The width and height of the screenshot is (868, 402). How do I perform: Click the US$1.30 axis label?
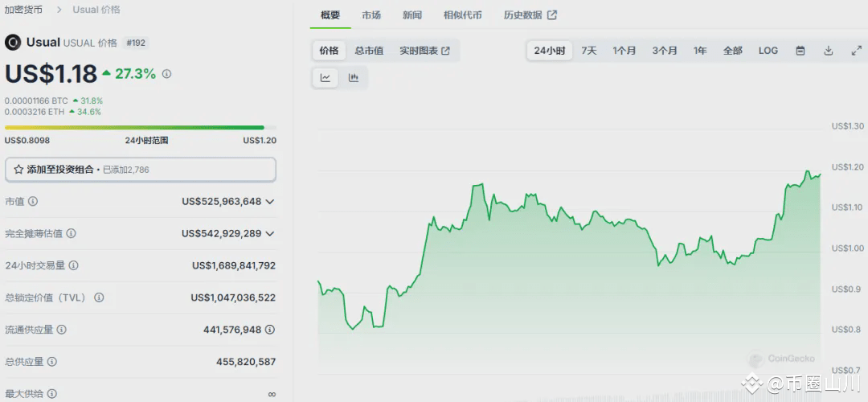tap(848, 126)
